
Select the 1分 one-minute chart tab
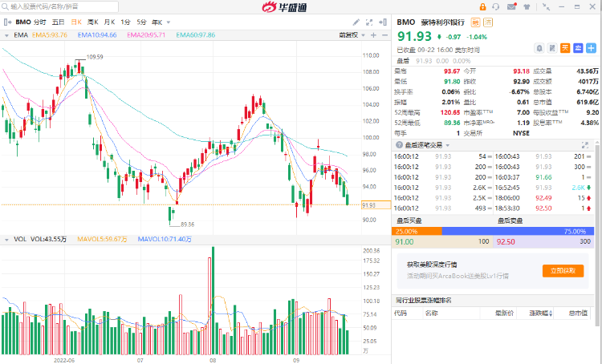(125, 22)
